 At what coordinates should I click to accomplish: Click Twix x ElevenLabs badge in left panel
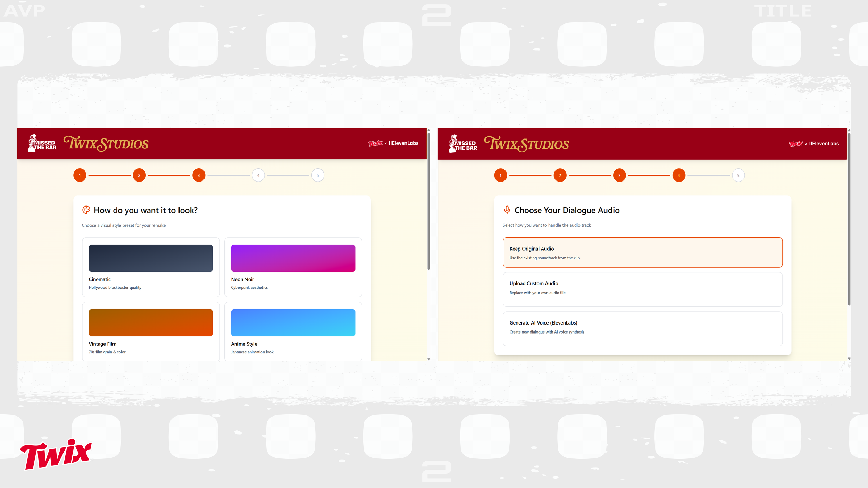click(x=393, y=143)
